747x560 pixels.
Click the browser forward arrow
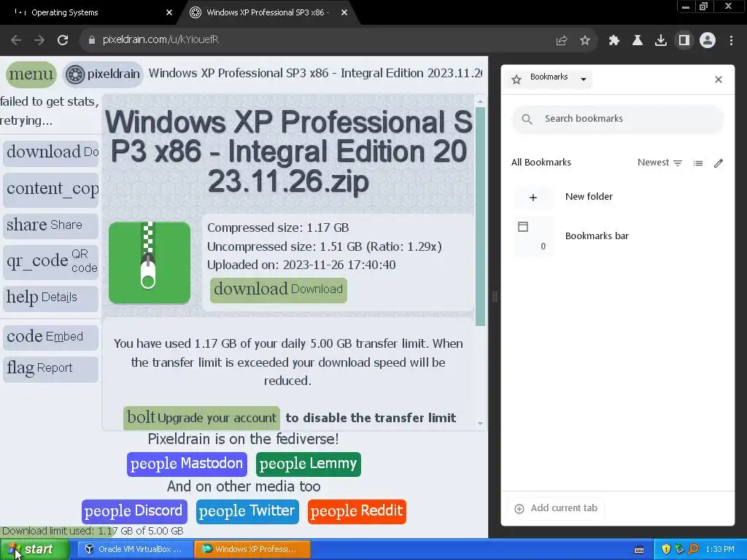(x=39, y=40)
